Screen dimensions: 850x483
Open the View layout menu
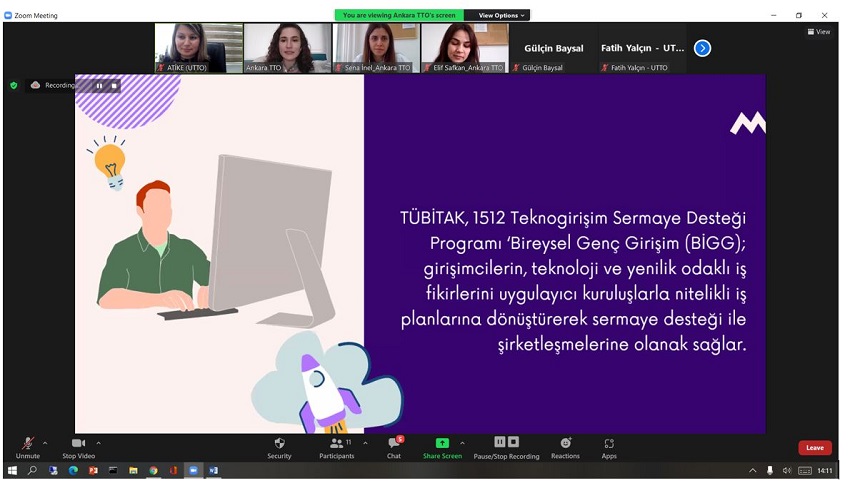(x=819, y=32)
